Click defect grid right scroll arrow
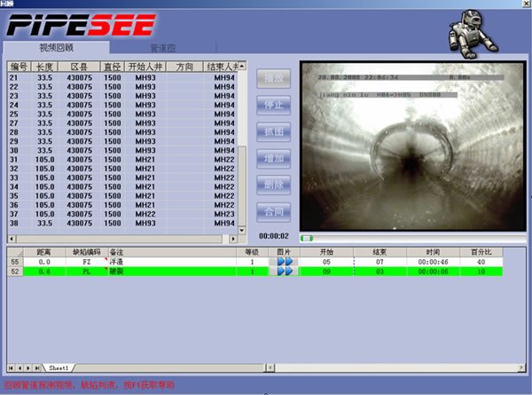 coord(521,367)
